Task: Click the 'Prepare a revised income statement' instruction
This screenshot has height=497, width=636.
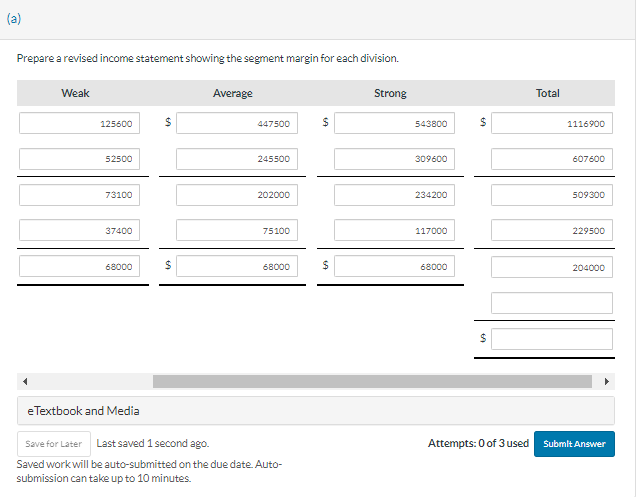Action: pos(208,58)
